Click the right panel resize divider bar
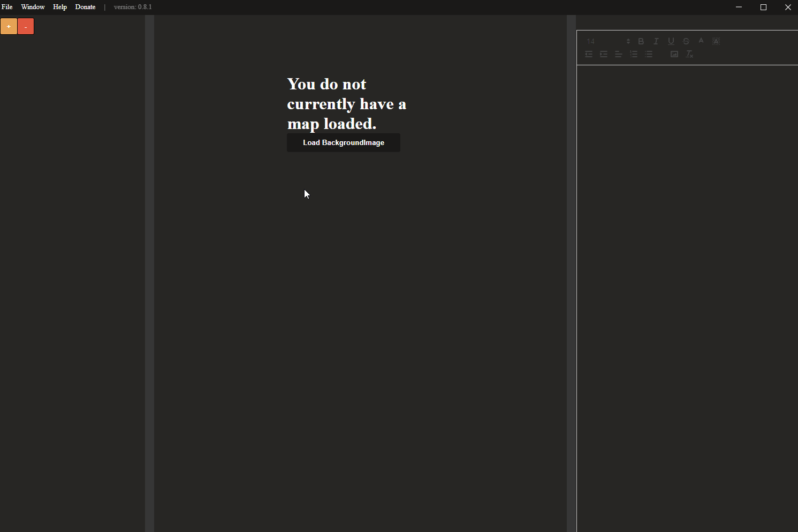Image resolution: width=798 pixels, height=532 pixels. pyautogui.click(x=572, y=273)
